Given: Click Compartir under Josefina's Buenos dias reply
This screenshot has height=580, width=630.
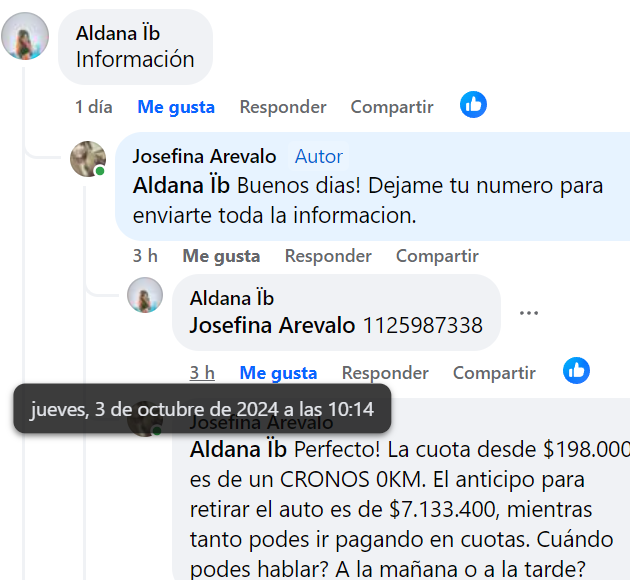Looking at the screenshot, I should point(437,256).
